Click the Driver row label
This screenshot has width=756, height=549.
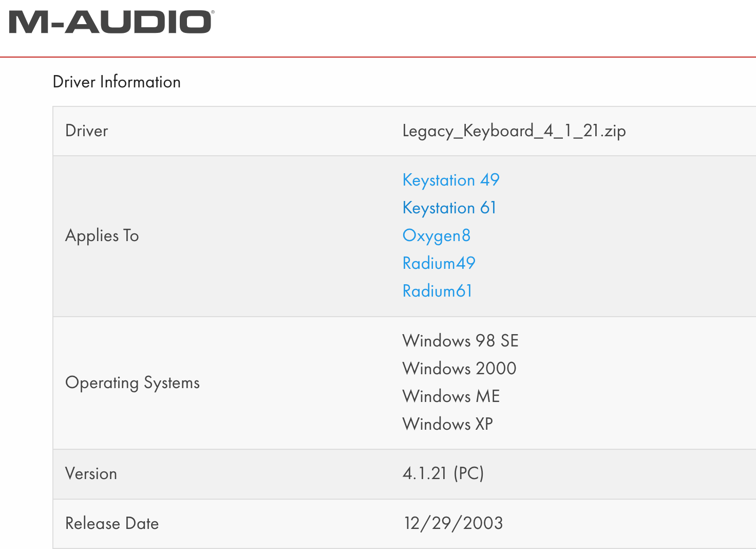[87, 131]
